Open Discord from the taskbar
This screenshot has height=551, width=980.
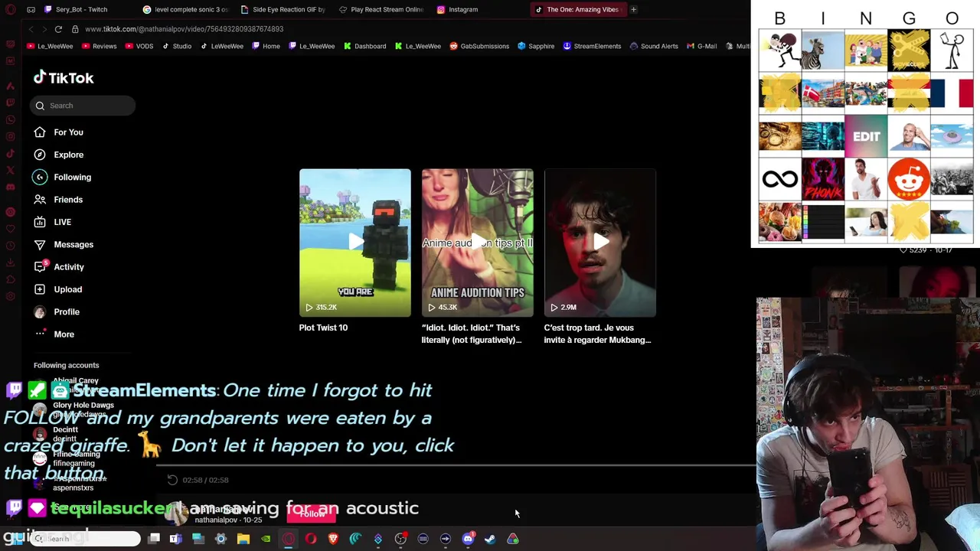click(x=468, y=539)
